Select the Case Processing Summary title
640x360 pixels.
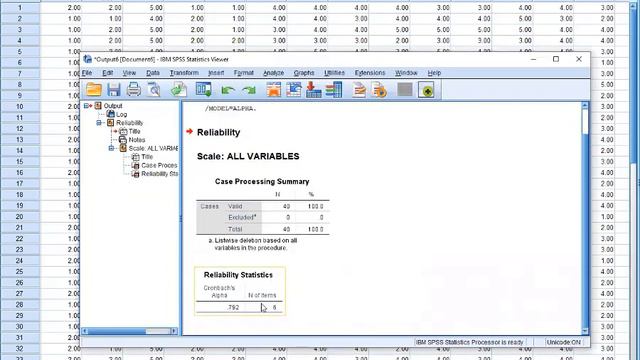262,181
